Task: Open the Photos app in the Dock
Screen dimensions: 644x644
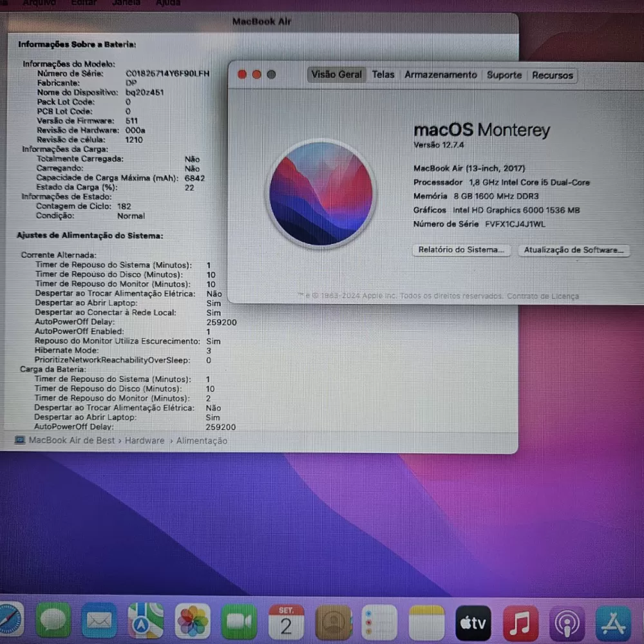Action: pos(192,621)
